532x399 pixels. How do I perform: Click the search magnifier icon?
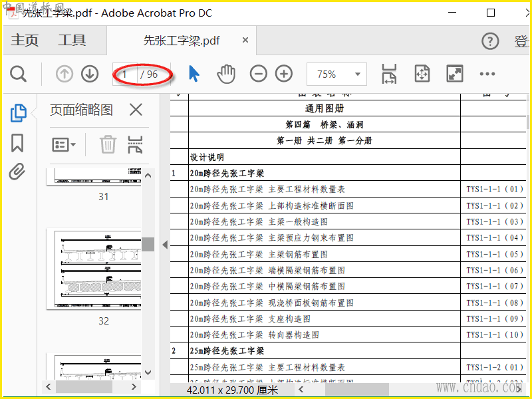19,74
